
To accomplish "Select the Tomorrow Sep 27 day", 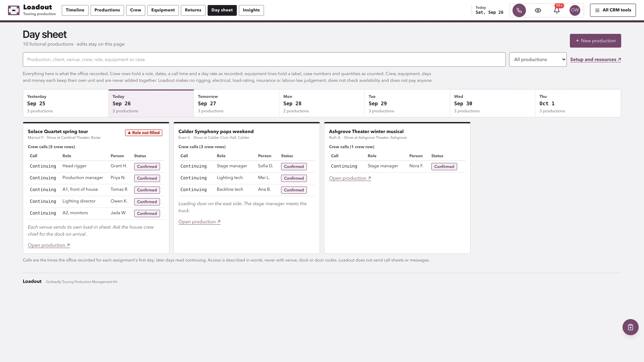I will [236, 103].
